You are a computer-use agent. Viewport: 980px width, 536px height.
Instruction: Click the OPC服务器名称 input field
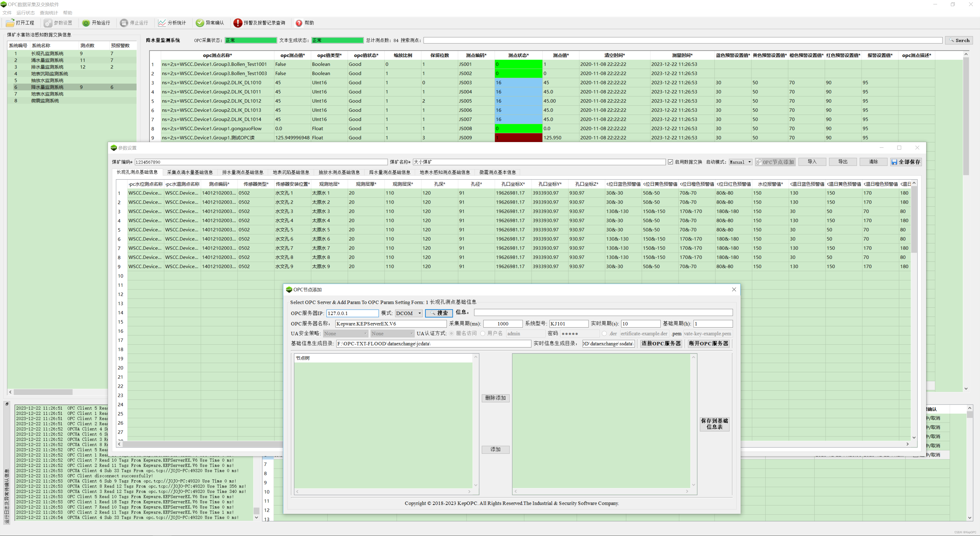point(391,324)
